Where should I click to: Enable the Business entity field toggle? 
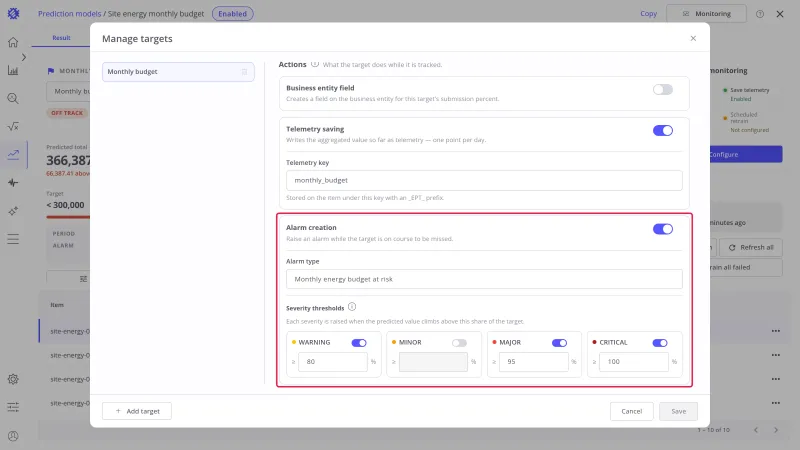(663, 90)
